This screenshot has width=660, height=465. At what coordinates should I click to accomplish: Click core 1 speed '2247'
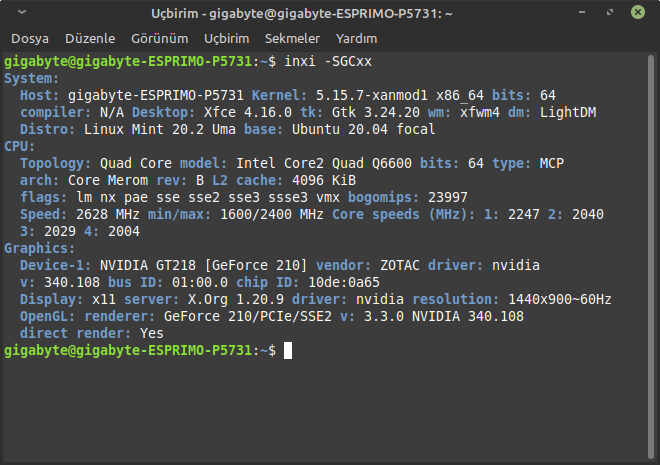pyautogui.click(x=524, y=214)
